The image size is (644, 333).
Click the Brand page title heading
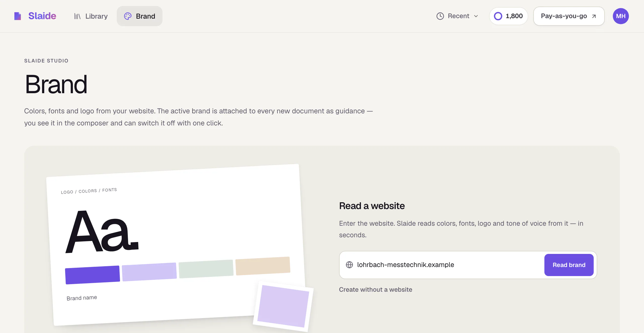[56, 84]
